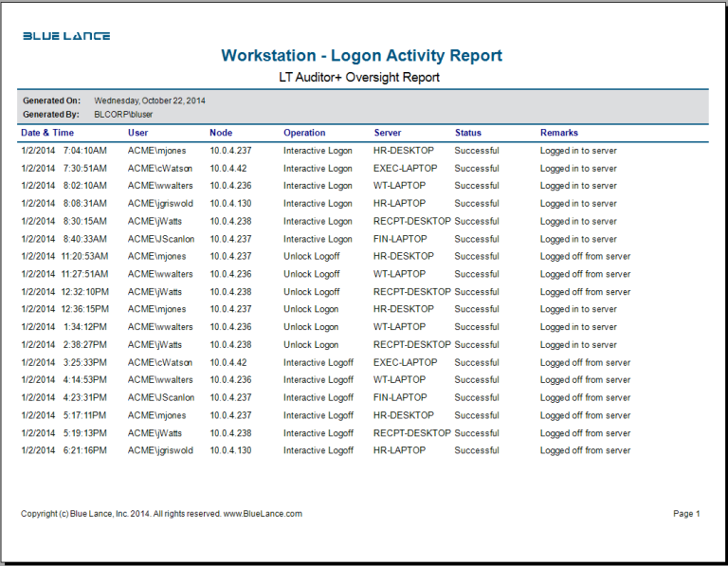
Task: Click the Remarks column header
Action: tap(559, 133)
